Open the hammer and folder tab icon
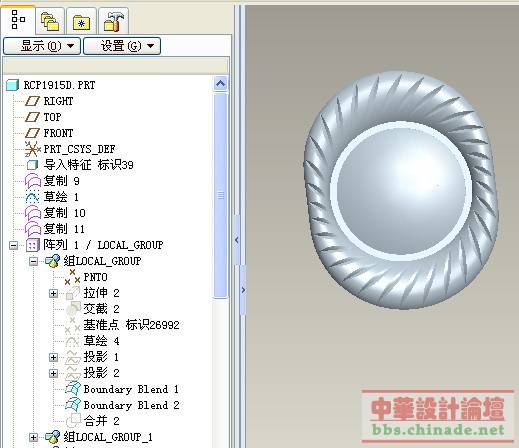Screen dimensions: 519x448 click(x=114, y=21)
